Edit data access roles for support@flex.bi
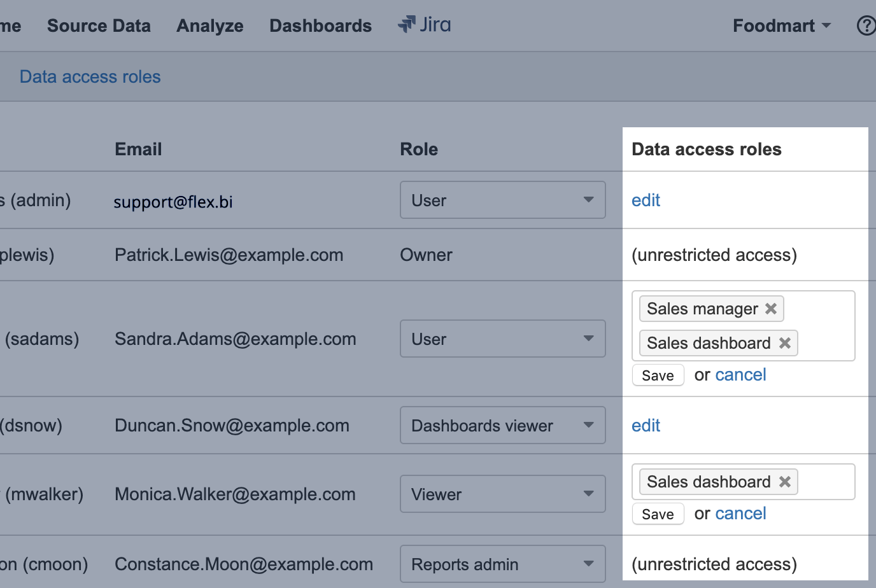876x588 pixels. tap(646, 200)
